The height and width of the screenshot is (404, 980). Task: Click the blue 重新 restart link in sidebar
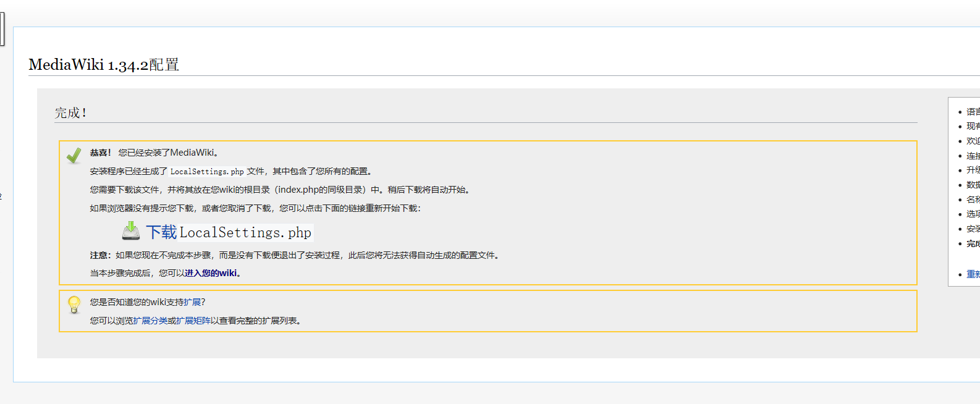pos(973,274)
